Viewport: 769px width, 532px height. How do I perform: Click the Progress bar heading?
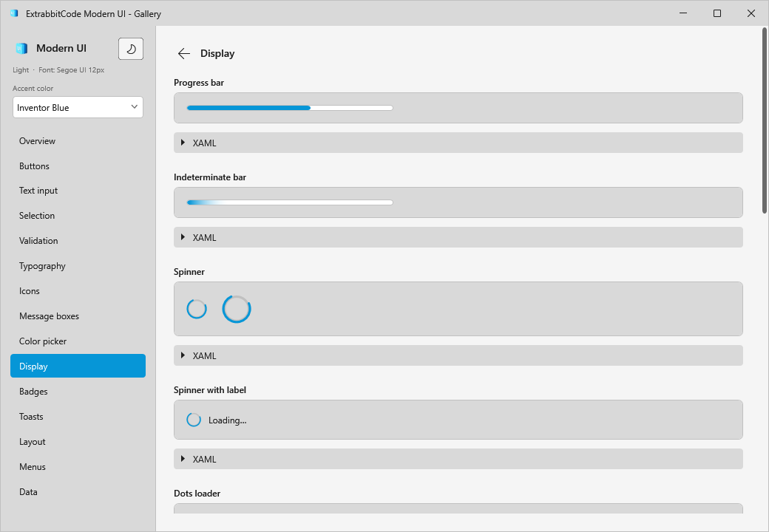(x=199, y=83)
